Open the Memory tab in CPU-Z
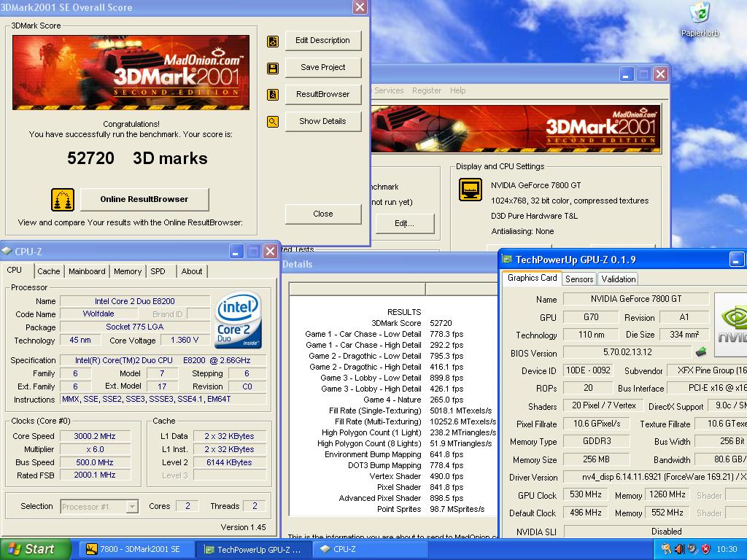Screen dimensions: 747x560 [127, 271]
